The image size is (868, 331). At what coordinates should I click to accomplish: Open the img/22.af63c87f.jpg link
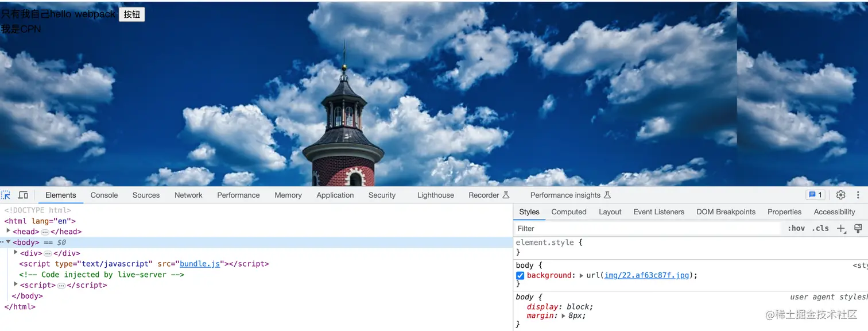click(x=646, y=276)
